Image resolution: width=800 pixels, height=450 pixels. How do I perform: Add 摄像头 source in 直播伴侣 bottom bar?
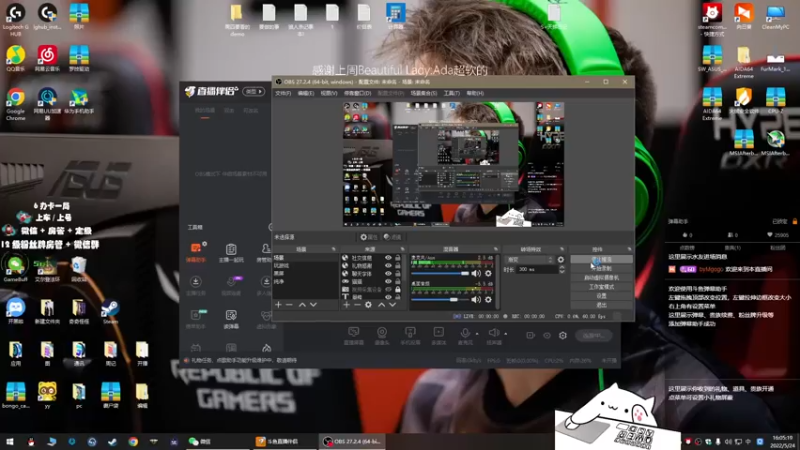(382, 336)
